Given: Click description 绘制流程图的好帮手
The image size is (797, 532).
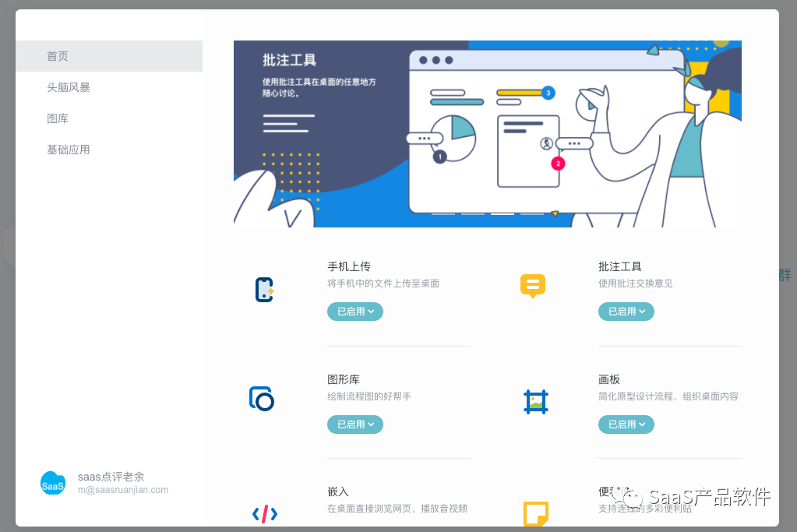Looking at the screenshot, I should click(x=369, y=396).
